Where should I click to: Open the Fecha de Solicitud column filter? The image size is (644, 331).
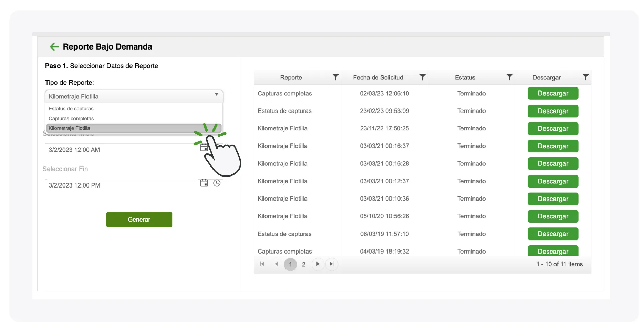coord(423,77)
